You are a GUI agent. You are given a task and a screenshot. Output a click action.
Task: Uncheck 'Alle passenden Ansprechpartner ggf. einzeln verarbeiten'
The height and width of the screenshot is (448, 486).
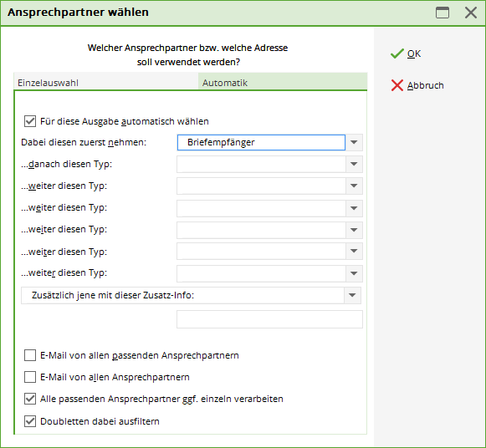click(x=30, y=399)
